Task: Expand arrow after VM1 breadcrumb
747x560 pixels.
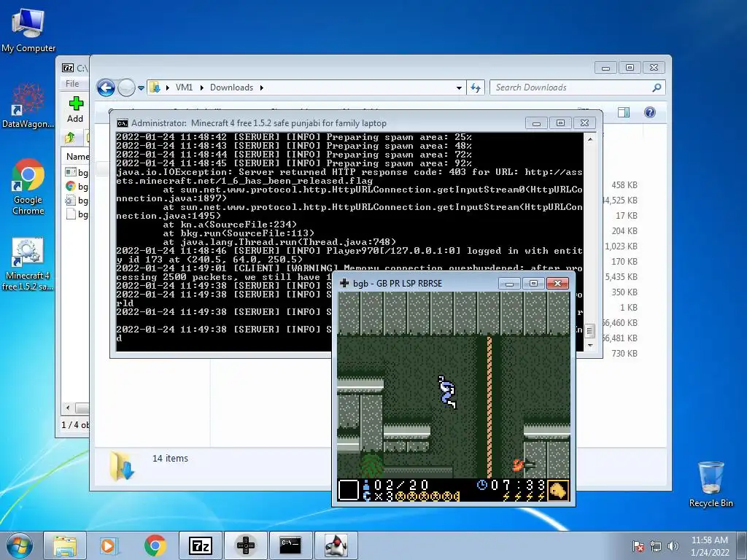Action: pyautogui.click(x=201, y=87)
